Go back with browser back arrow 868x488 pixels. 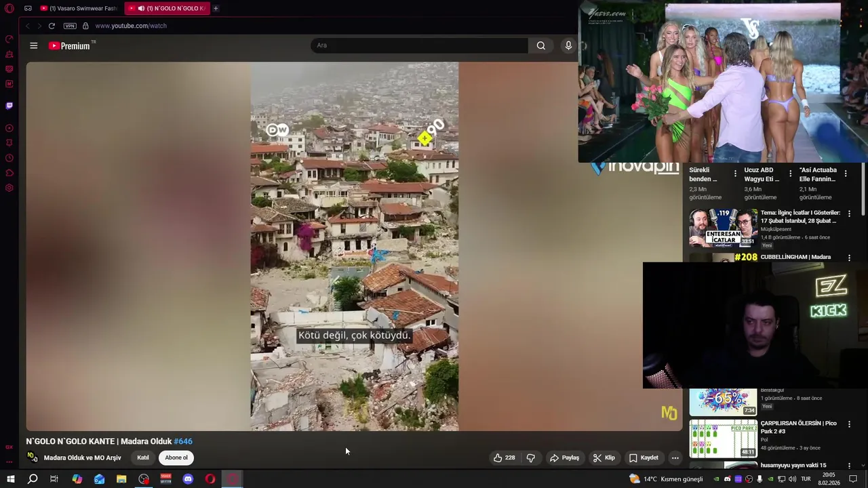(x=27, y=26)
